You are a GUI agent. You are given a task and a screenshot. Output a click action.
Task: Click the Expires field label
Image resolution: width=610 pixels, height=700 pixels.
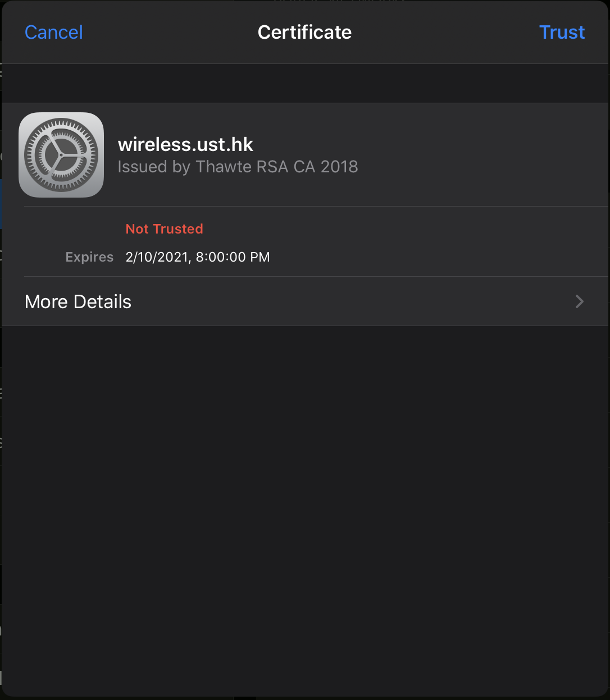(89, 257)
